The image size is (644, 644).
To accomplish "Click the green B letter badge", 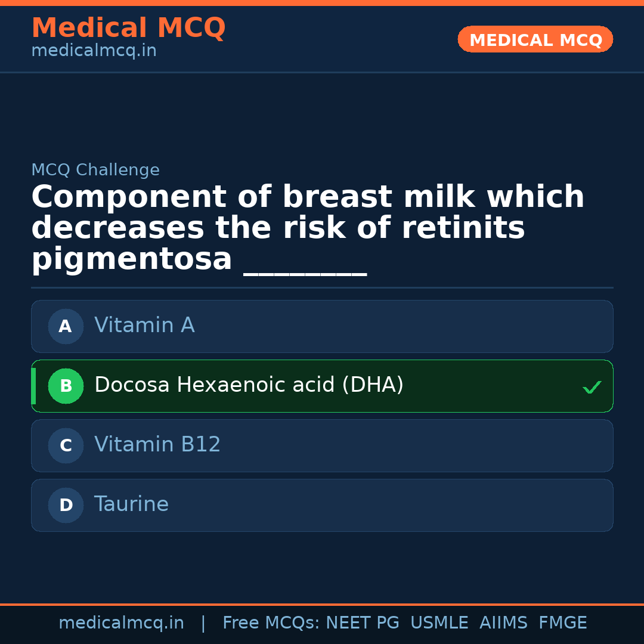I will [x=66, y=386].
